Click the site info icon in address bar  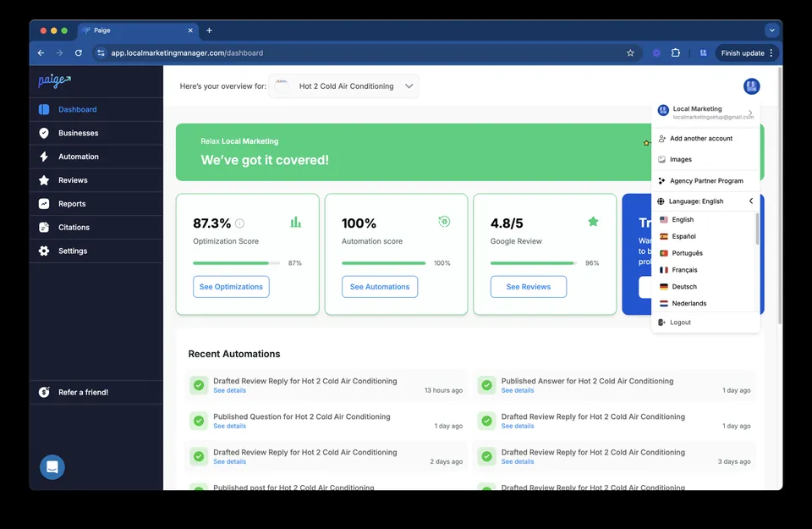[x=101, y=52]
